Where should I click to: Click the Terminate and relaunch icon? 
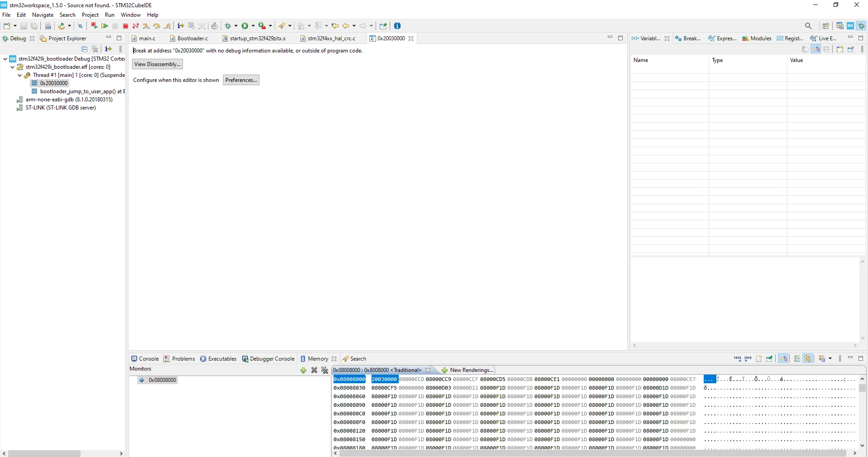click(94, 26)
